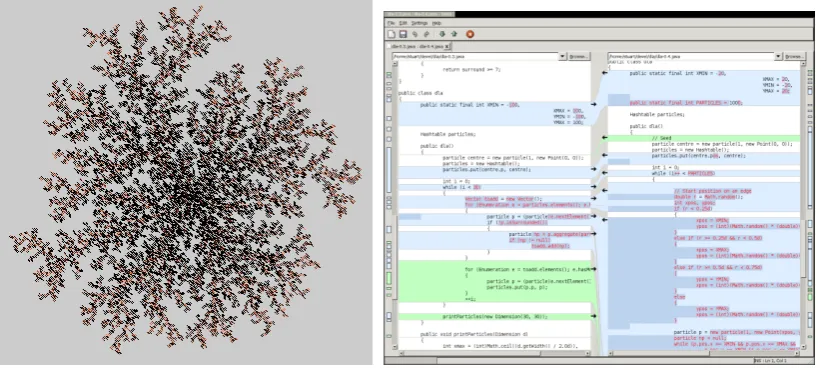The width and height of the screenshot is (821, 370).
Task: Push 'Vector toadd' block to right pane
Action: (x=594, y=198)
